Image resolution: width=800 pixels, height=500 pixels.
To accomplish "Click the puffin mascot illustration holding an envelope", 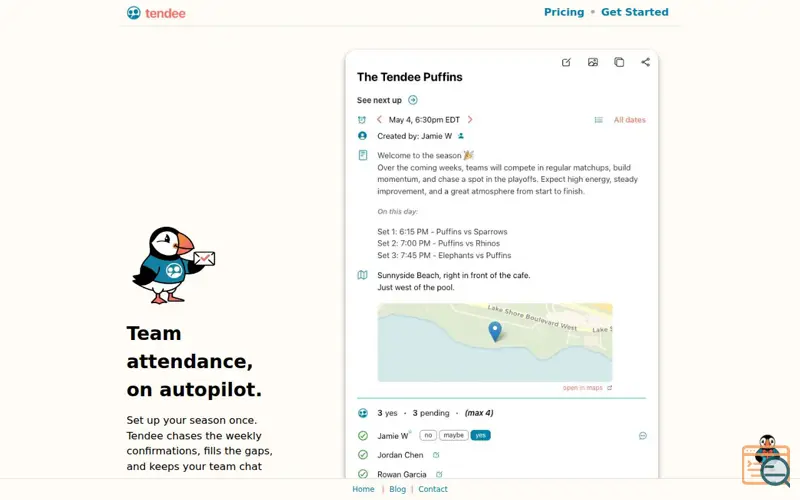I will [x=173, y=265].
